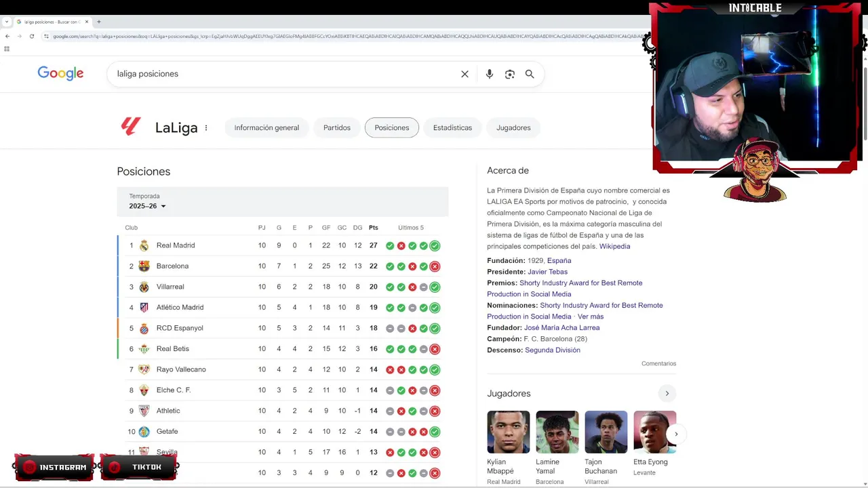Open Lamine Yamal player thumbnail
This screenshot has width=868, height=488.
click(557, 432)
